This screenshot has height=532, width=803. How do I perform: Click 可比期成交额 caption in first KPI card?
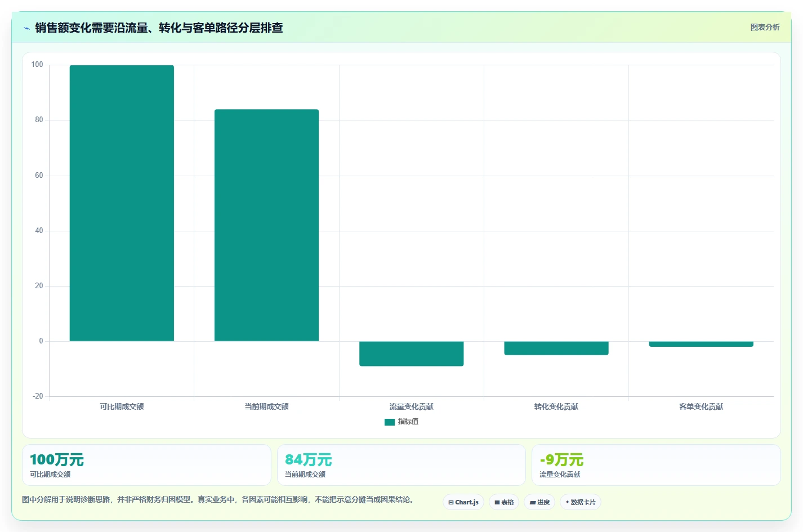[50, 475]
